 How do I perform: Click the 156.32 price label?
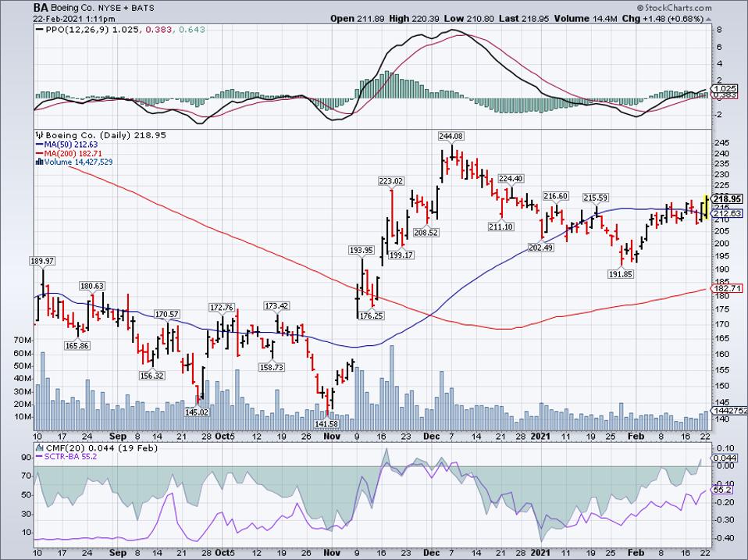point(152,376)
